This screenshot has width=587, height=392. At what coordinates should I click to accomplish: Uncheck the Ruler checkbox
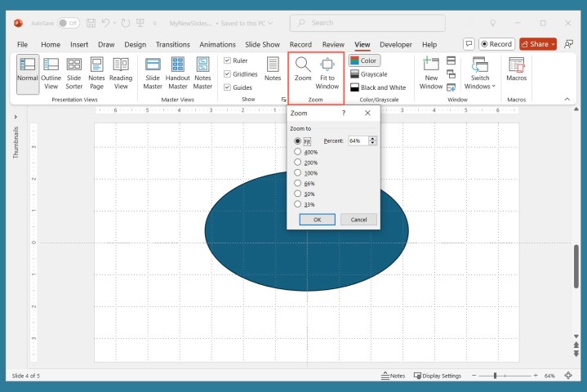click(x=228, y=60)
